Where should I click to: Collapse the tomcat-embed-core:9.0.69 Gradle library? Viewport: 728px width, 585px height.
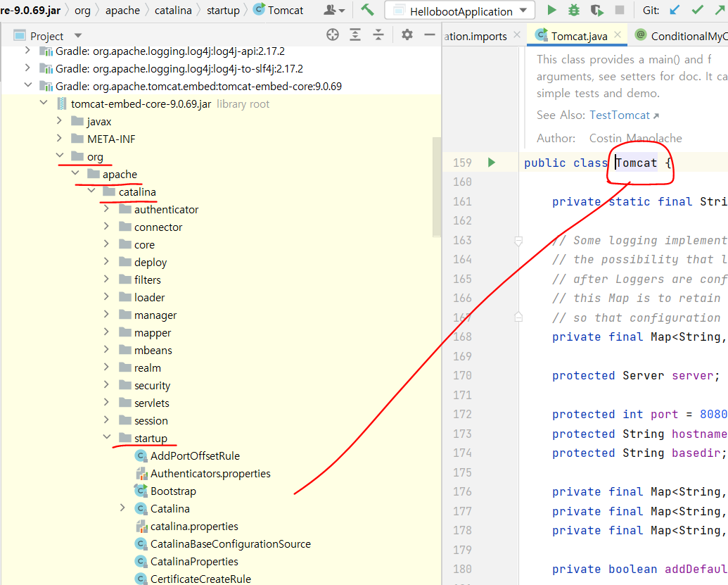click(28, 85)
